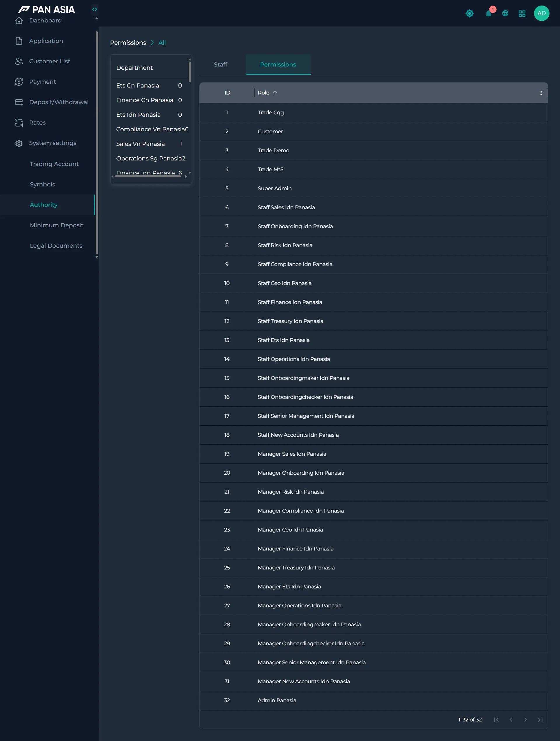This screenshot has height=741, width=560.
Task: Open the Staff Treasury Idn Panasia row
Action: pos(373,321)
